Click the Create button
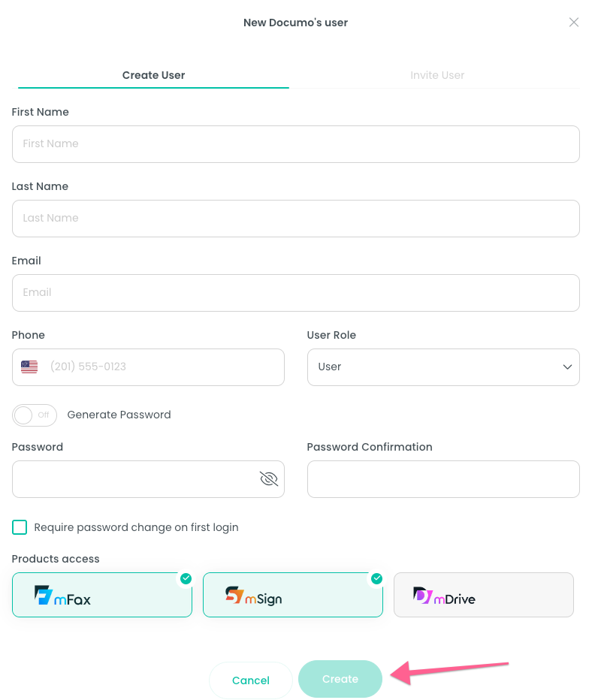The width and height of the screenshot is (592, 700). [340, 679]
